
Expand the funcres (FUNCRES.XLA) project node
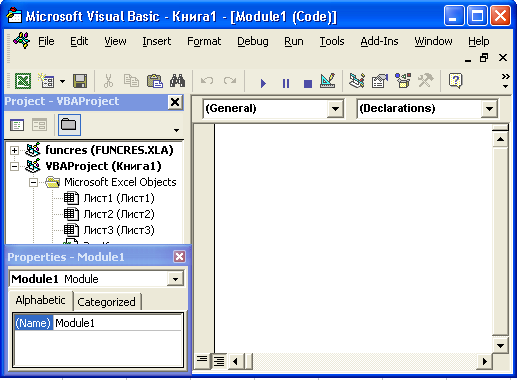(14, 150)
